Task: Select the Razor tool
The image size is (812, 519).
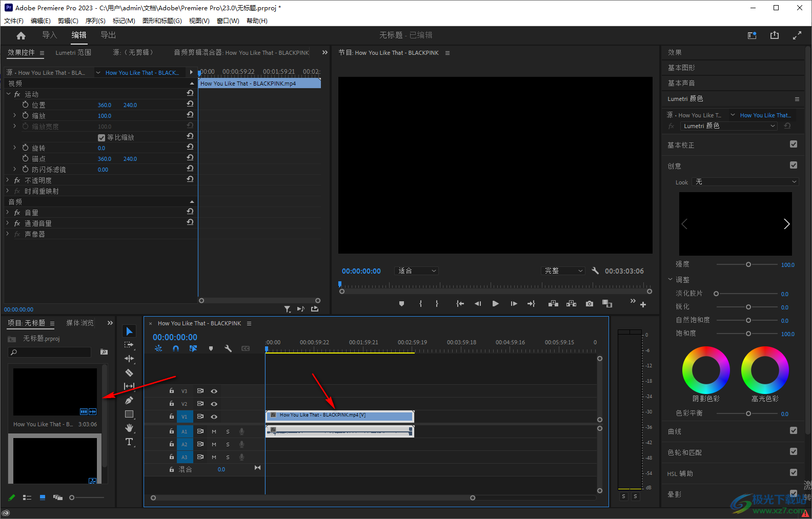Action: tap(129, 372)
